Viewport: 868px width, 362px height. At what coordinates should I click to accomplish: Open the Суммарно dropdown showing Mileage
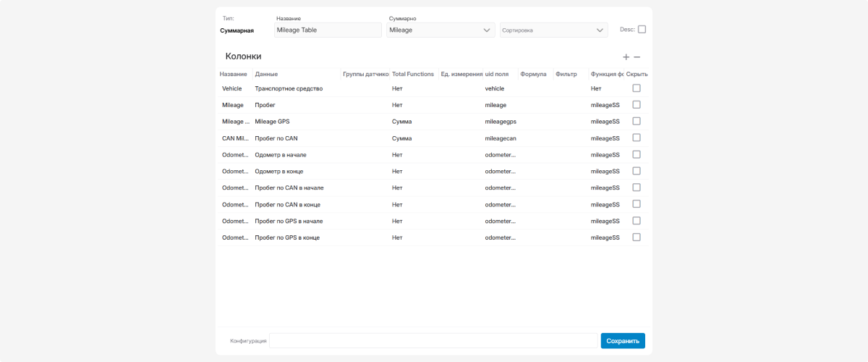click(441, 30)
